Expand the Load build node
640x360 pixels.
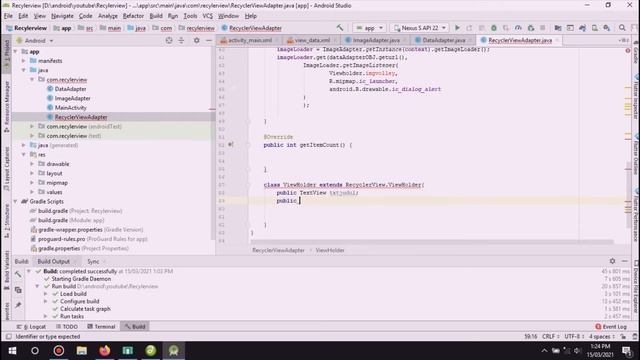tap(45, 294)
